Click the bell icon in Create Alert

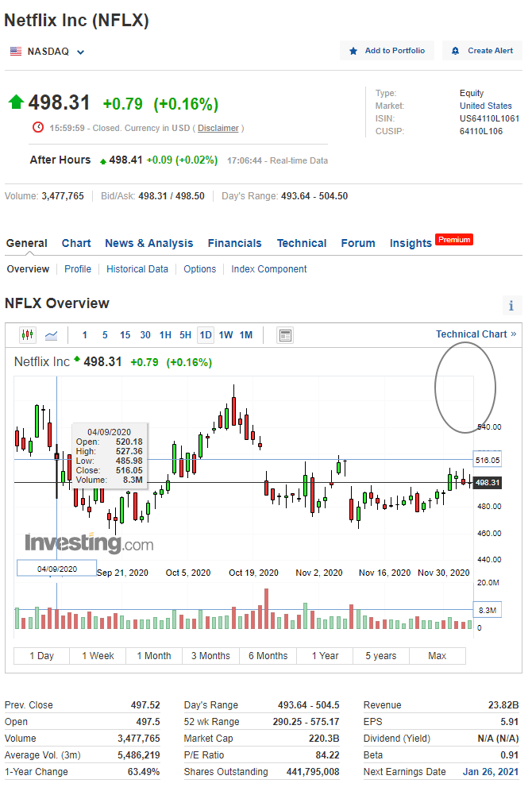(x=455, y=51)
